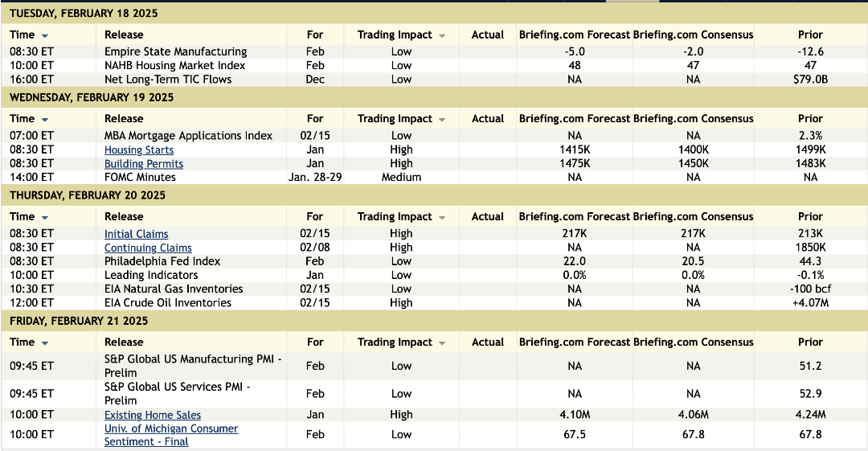Toggle Time sort arrow under Thursday February 20
The image size is (868, 451).
point(44,217)
